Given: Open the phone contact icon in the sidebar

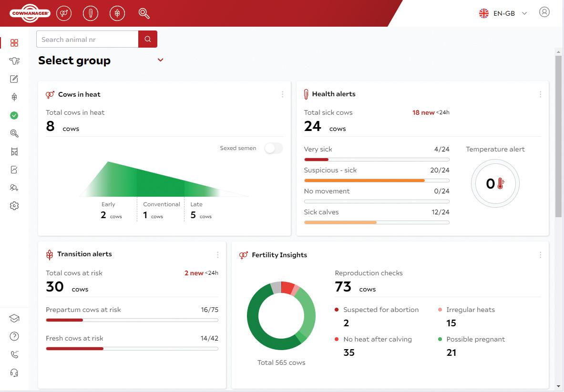Looking at the screenshot, I should (14, 355).
